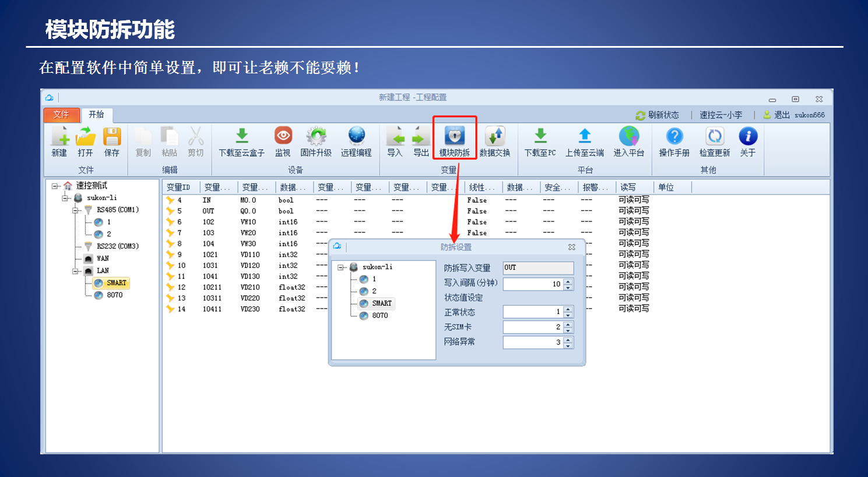
Task: Click 下载至盒子 download icon
Action: click(x=241, y=137)
